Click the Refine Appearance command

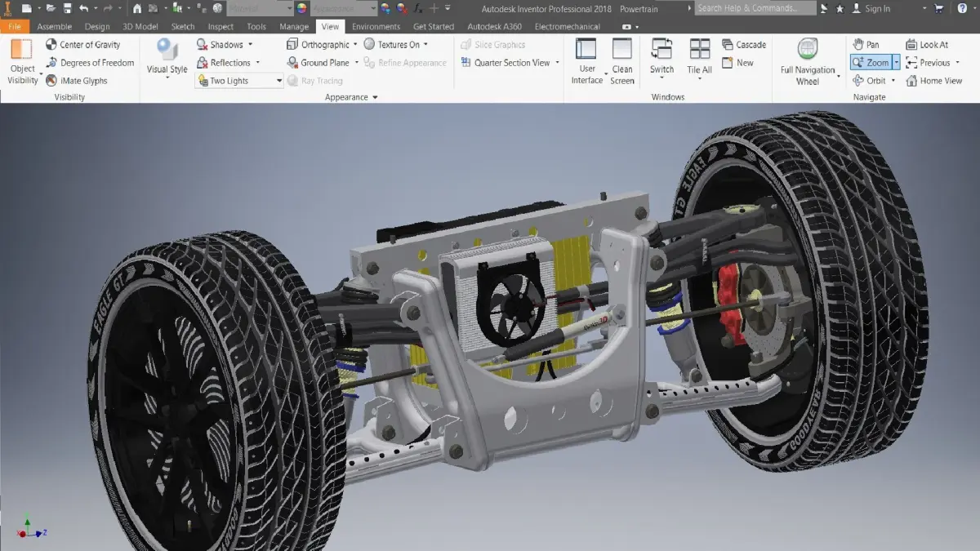pos(405,63)
